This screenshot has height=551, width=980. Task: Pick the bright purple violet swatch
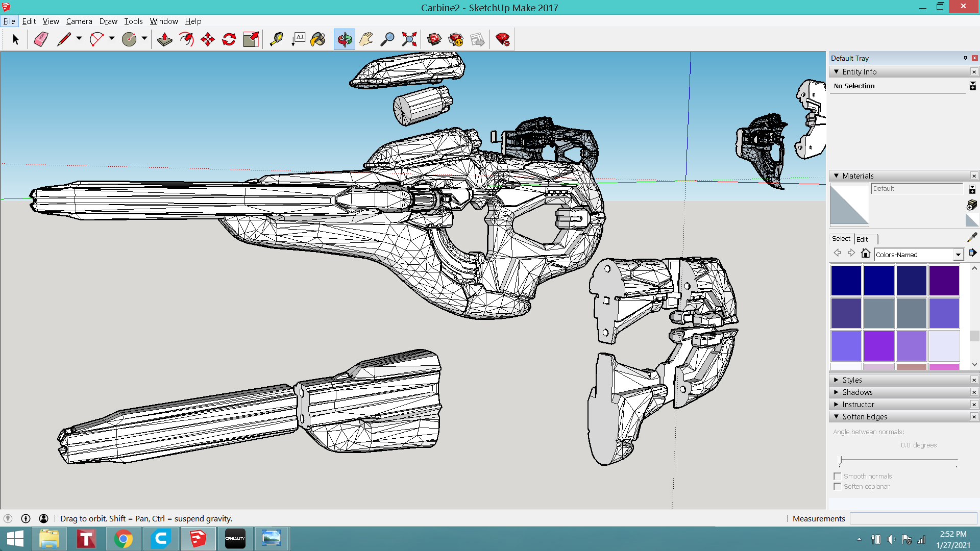(x=879, y=346)
